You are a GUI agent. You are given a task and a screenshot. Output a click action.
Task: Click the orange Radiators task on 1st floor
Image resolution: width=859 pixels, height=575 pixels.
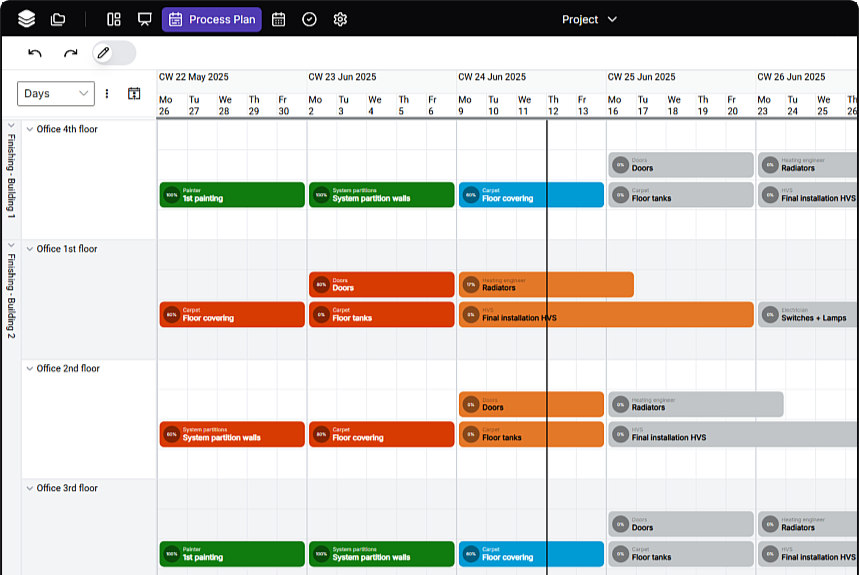coord(546,285)
